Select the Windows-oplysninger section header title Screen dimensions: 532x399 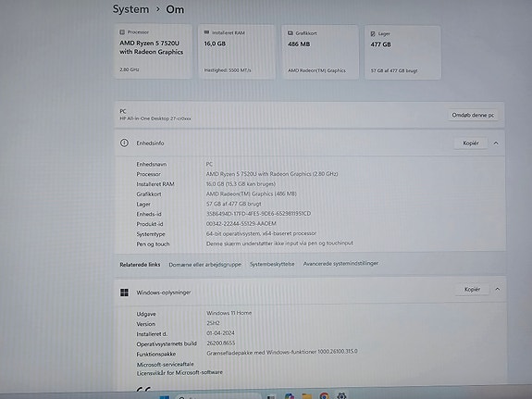pyautogui.click(x=164, y=293)
